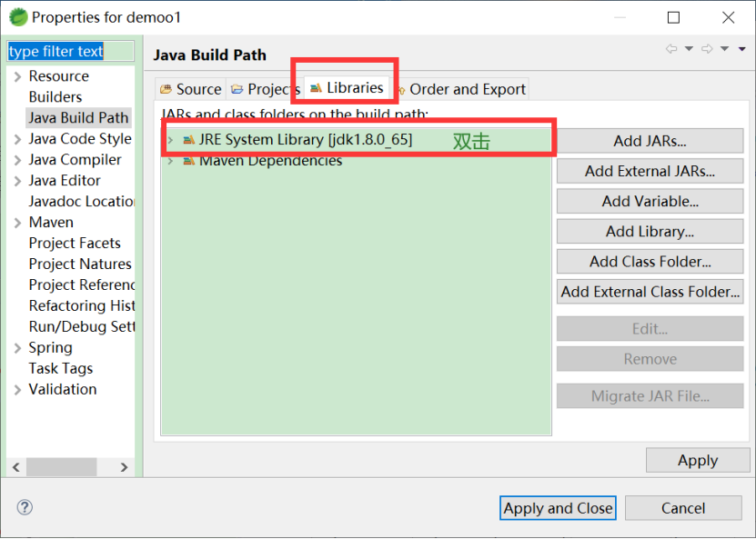Select Task Tags entry
756x539 pixels.
point(61,368)
